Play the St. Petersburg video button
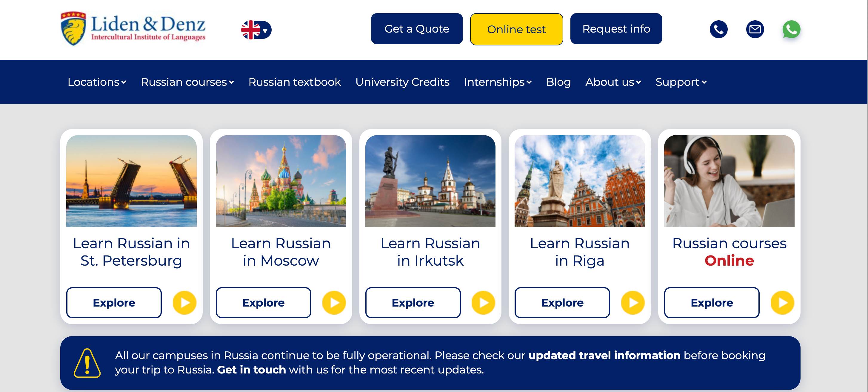 point(184,303)
